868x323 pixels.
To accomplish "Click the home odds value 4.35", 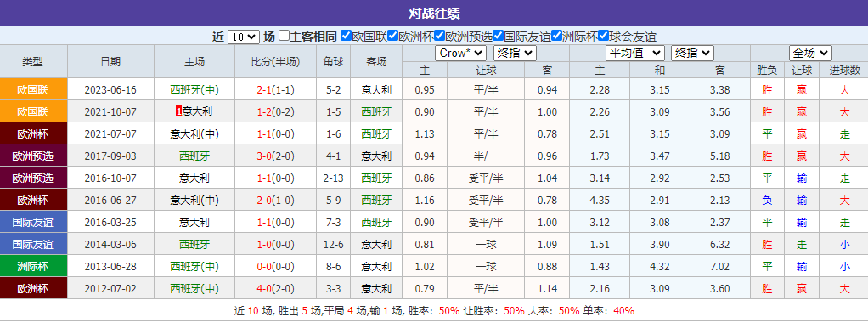I will click(600, 200).
